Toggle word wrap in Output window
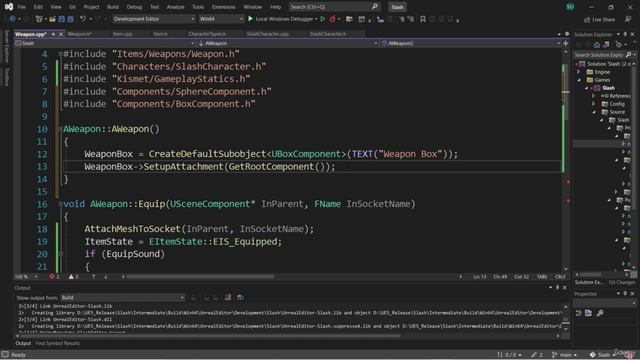Viewport: 640px width, 360px height. pyautogui.click(x=240, y=298)
